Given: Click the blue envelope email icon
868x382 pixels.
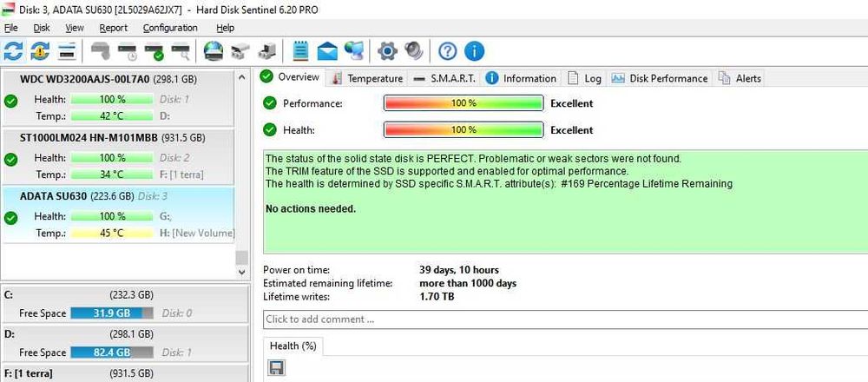Looking at the screenshot, I should (327, 51).
